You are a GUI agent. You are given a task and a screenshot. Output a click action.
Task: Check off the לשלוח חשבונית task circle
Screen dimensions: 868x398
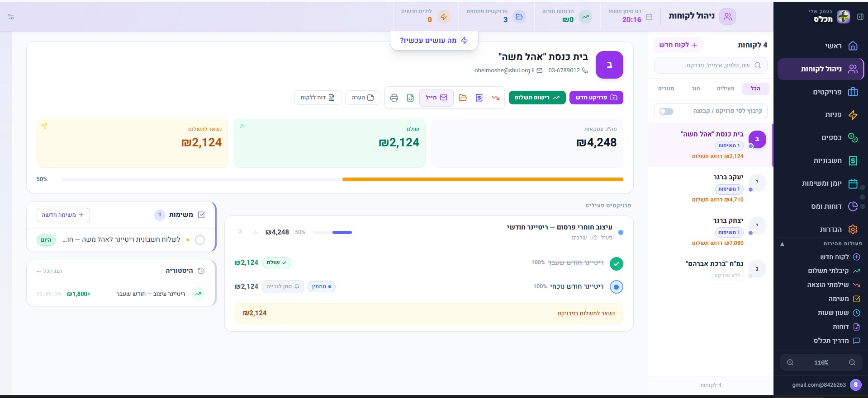[200, 240]
